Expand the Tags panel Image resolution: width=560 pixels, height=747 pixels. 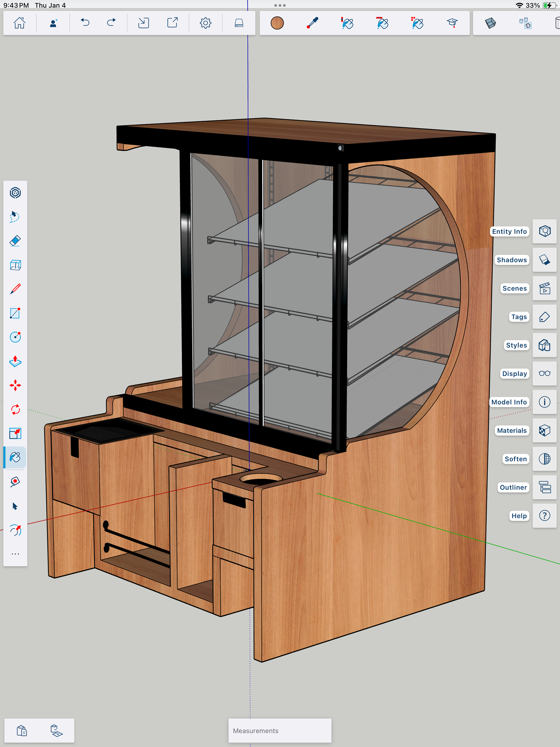coord(544,317)
